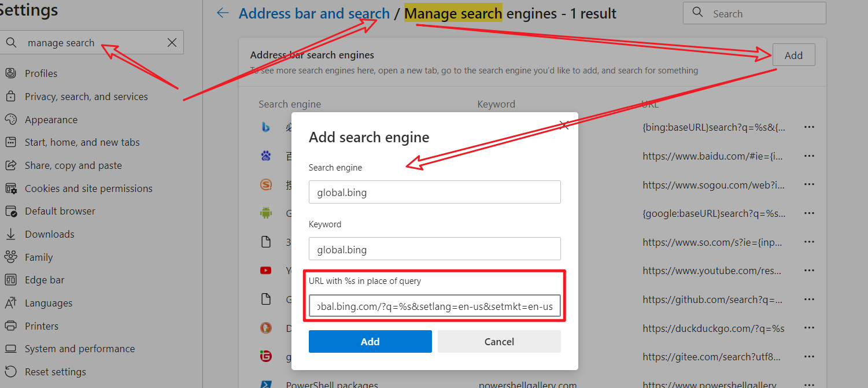Open more options for the sogou.com row
Image resolution: width=868 pixels, height=388 pixels.
[x=809, y=184]
